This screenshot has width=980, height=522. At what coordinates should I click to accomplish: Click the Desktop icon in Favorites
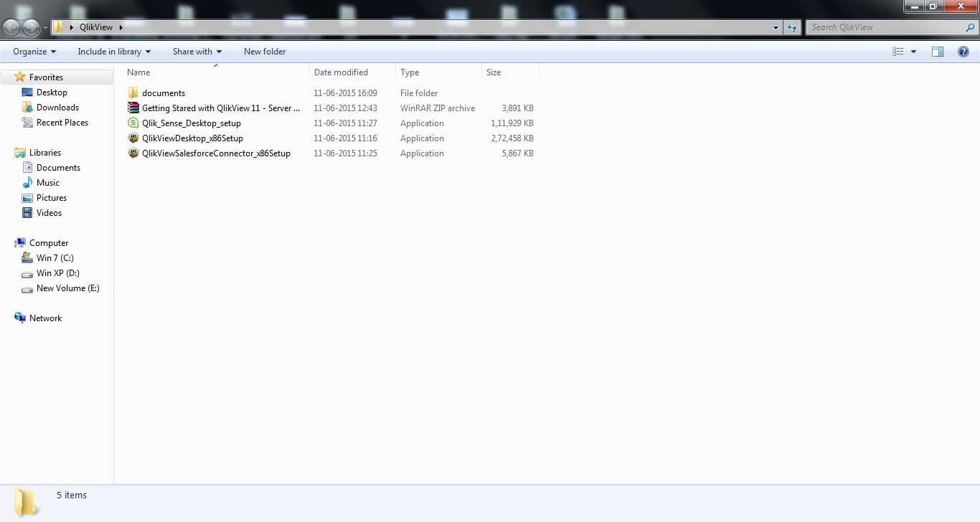pos(27,92)
